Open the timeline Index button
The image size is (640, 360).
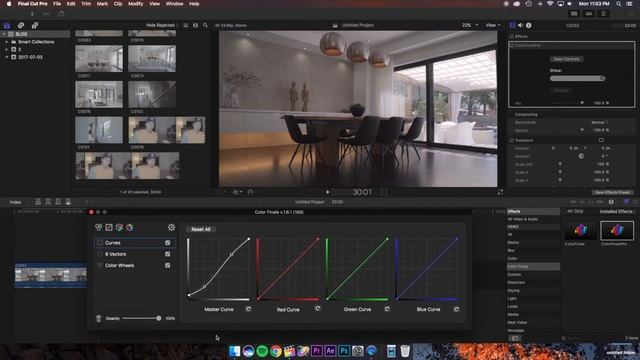click(x=15, y=202)
